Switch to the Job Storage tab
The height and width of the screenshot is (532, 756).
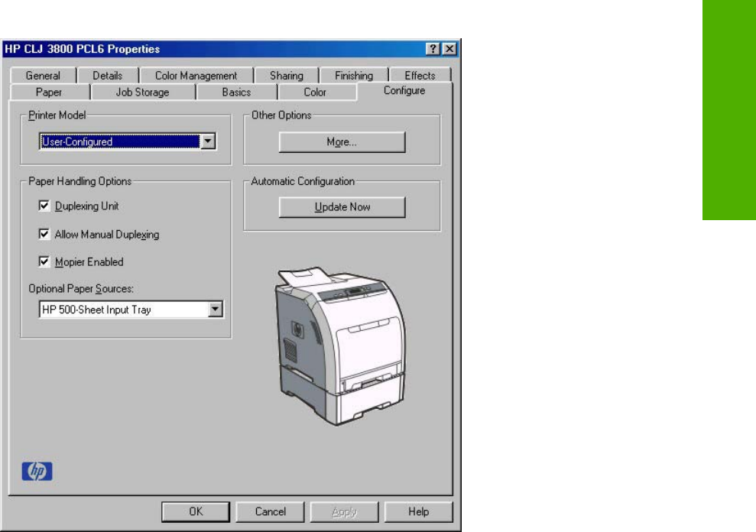143,92
